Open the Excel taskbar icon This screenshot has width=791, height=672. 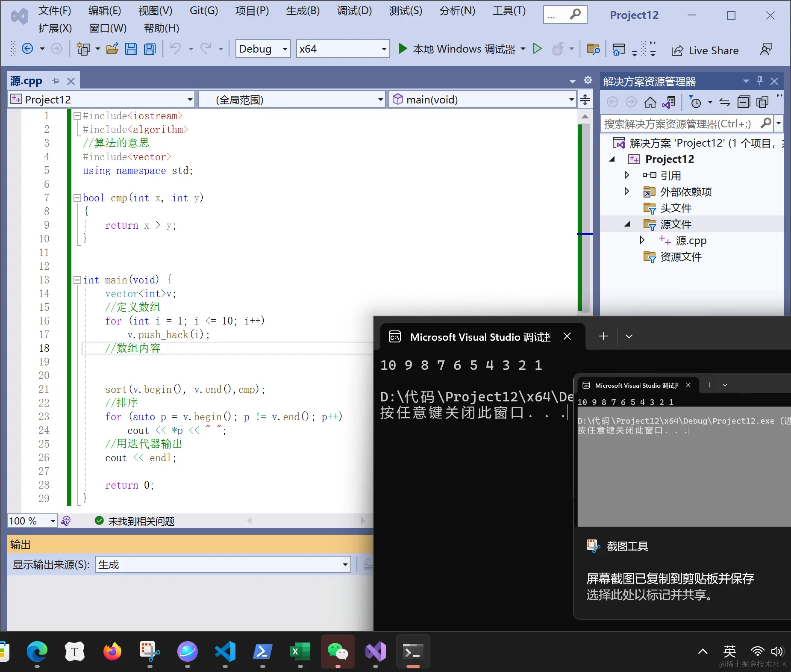[x=300, y=651]
